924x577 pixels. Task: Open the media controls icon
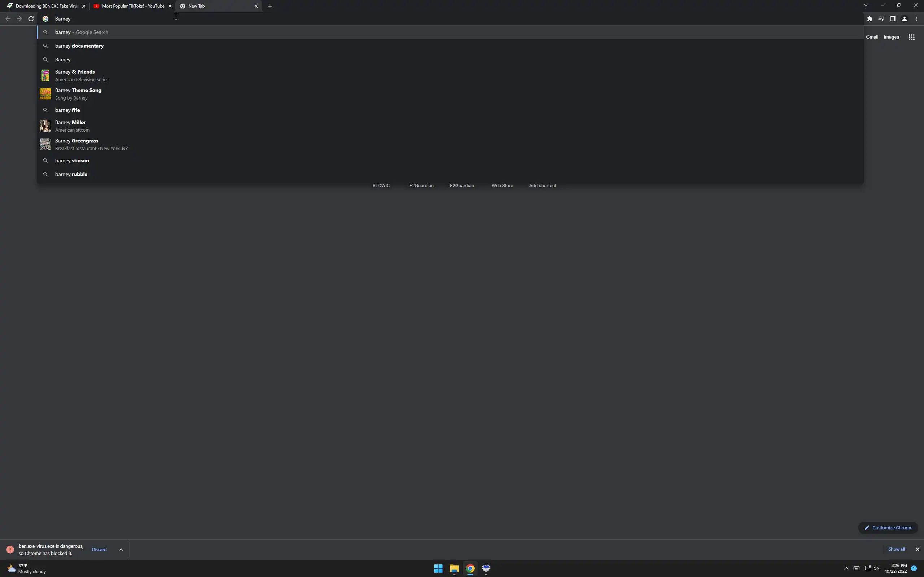tap(881, 19)
